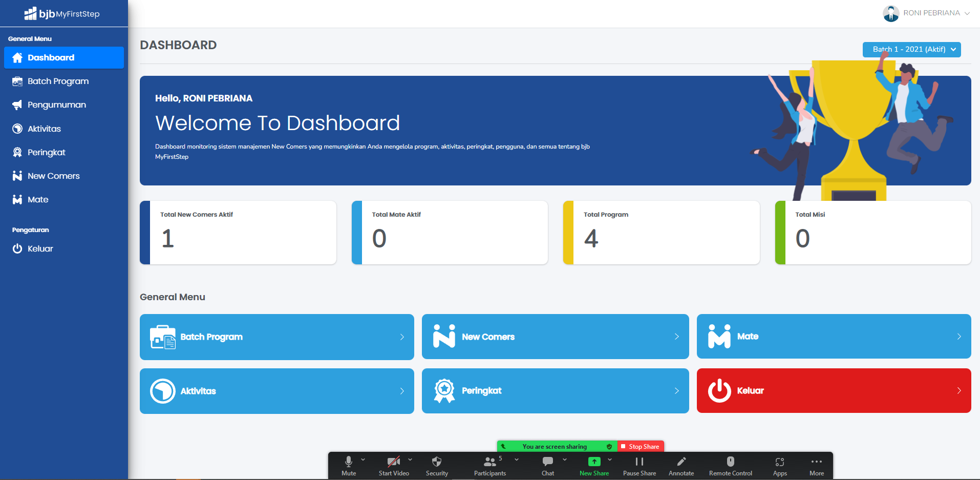Pause Share in the Zoom toolbar
The width and height of the screenshot is (980, 480).
coord(640,466)
